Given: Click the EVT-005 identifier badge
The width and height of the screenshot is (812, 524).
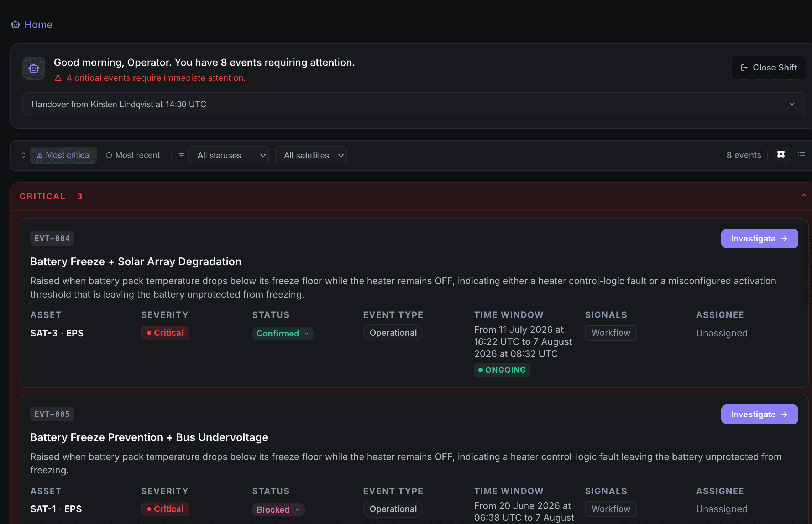Looking at the screenshot, I should [52, 414].
